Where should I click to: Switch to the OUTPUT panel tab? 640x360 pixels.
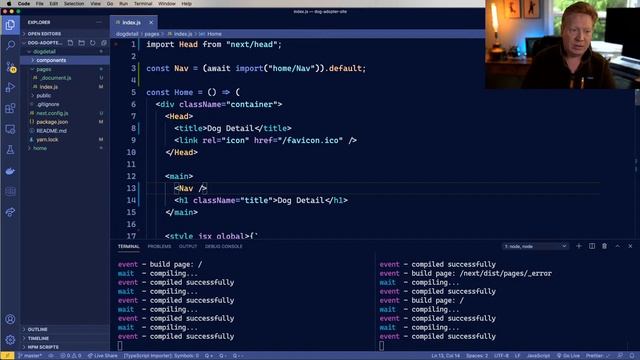coord(188,246)
